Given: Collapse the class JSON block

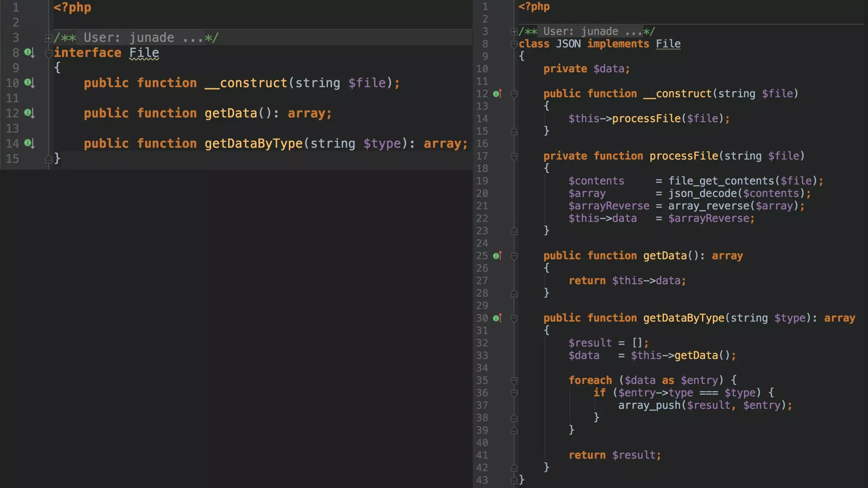Looking at the screenshot, I should tap(514, 44).
